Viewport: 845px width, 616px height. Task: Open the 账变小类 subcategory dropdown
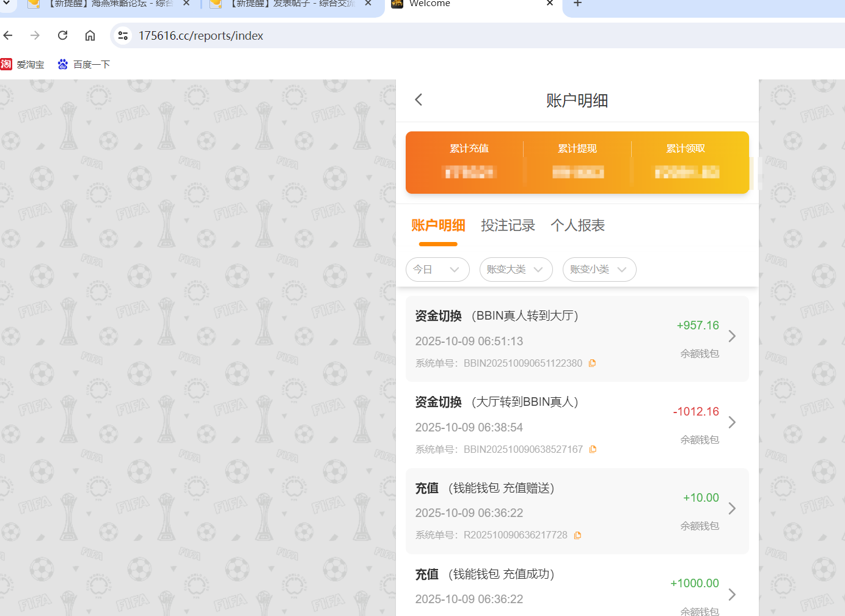pos(599,269)
